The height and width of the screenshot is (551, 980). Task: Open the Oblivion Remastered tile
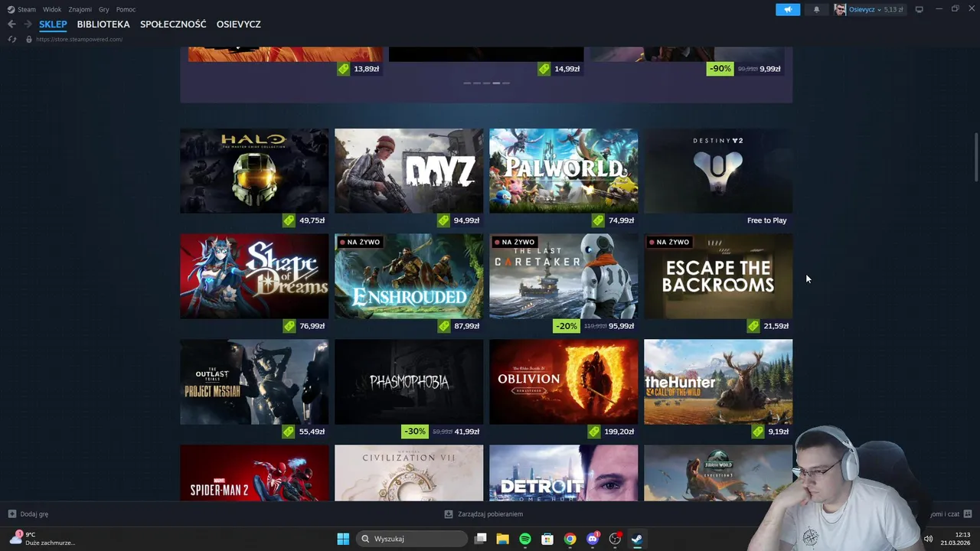(563, 382)
